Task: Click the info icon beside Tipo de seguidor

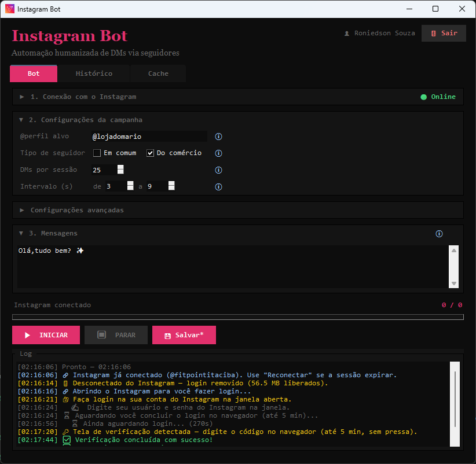Action: click(x=218, y=153)
